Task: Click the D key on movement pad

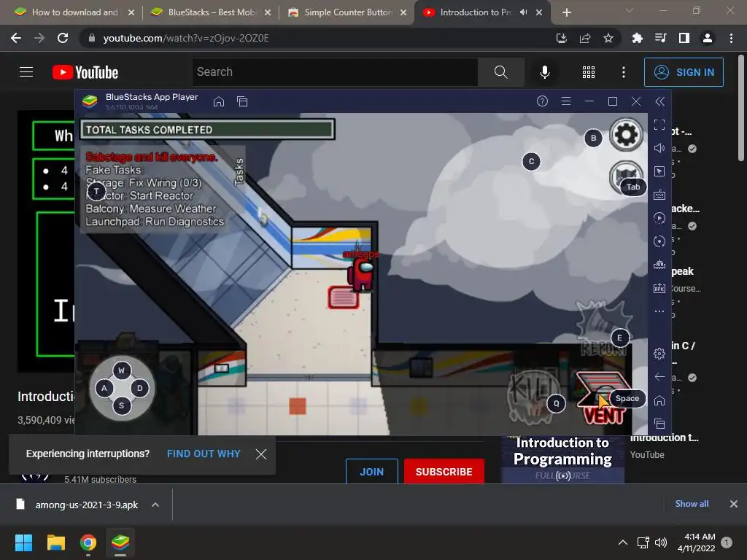Action: 139,388
